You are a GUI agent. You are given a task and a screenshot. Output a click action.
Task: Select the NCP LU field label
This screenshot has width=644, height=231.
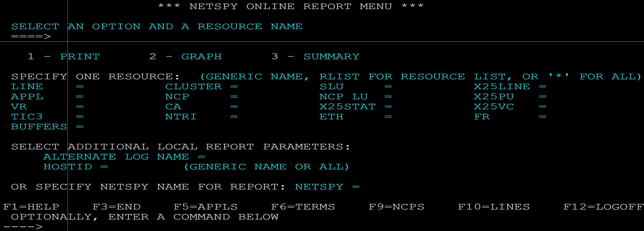click(x=343, y=97)
